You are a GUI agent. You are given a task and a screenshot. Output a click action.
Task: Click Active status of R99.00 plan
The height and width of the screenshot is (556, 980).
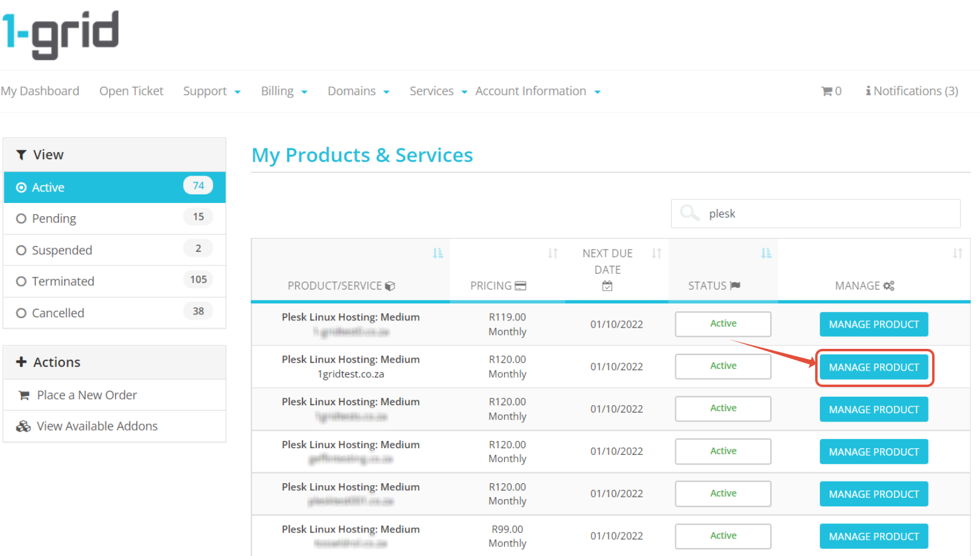tap(723, 536)
